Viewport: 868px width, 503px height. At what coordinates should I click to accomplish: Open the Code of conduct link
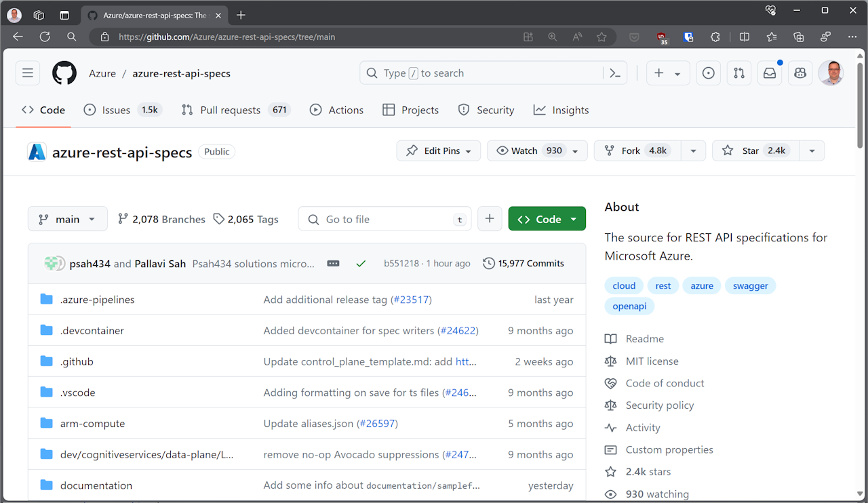pos(665,383)
